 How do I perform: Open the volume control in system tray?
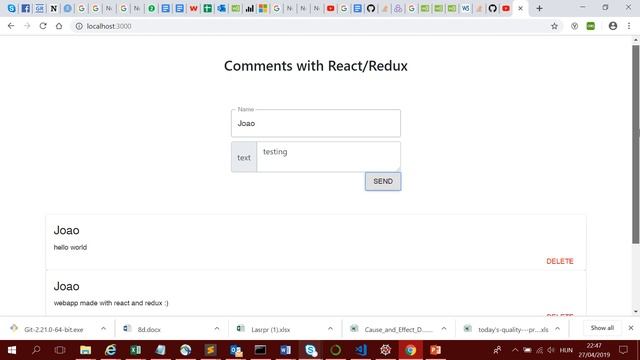click(551, 350)
